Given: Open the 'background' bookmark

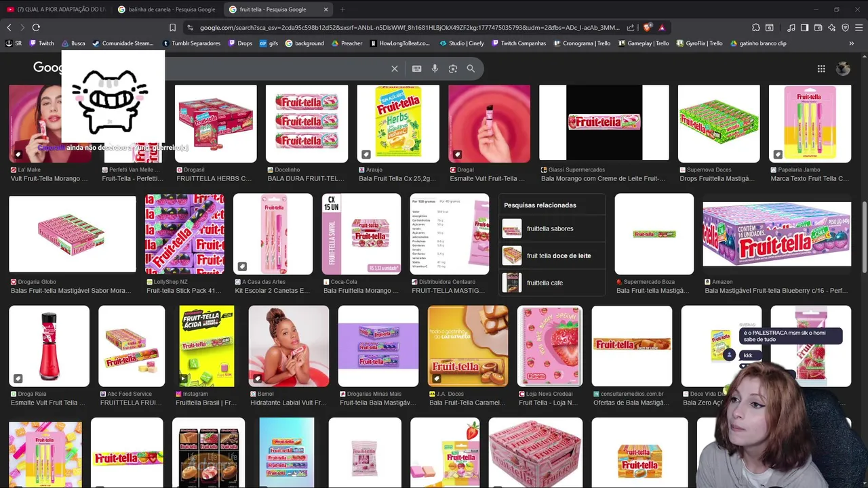Looking at the screenshot, I should [x=304, y=43].
